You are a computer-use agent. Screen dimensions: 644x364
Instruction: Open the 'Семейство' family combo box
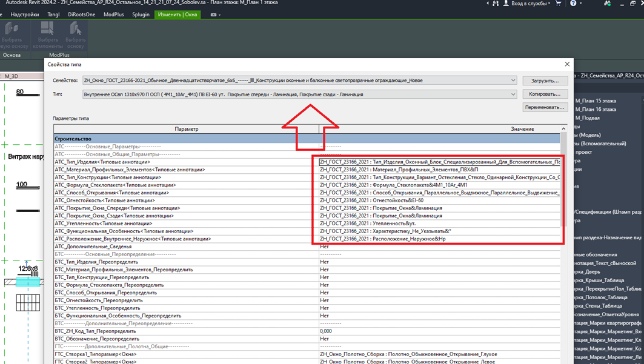point(299,81)
